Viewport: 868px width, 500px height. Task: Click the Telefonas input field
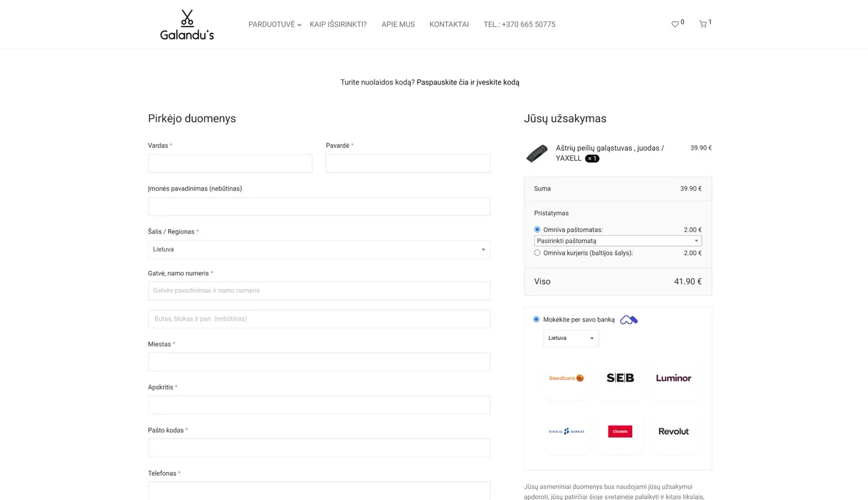(319, 491)
